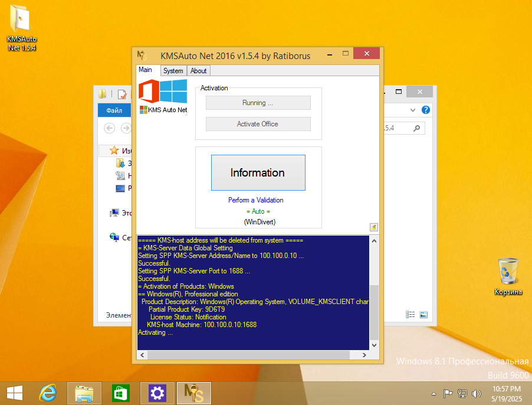
Task: Open the Файл menu in Explorer
Action: tap(114, 110)
